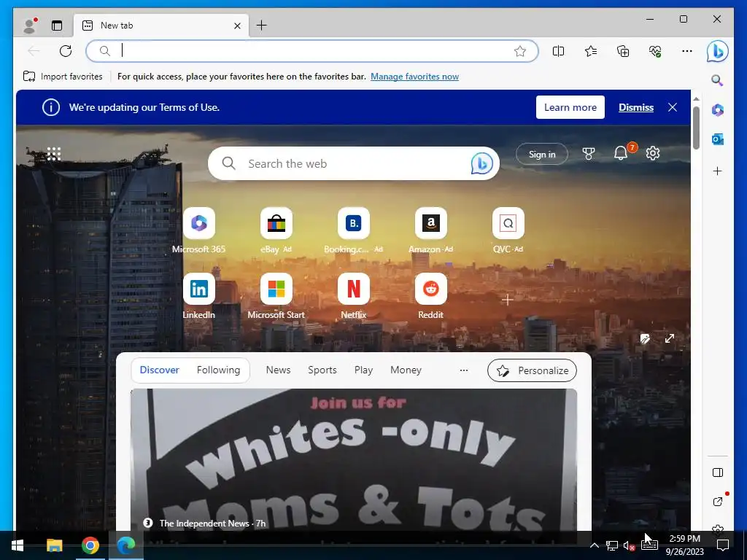Switch to the Play tab
Viewport: 747px width, 560px height.
tap(363, 370)
